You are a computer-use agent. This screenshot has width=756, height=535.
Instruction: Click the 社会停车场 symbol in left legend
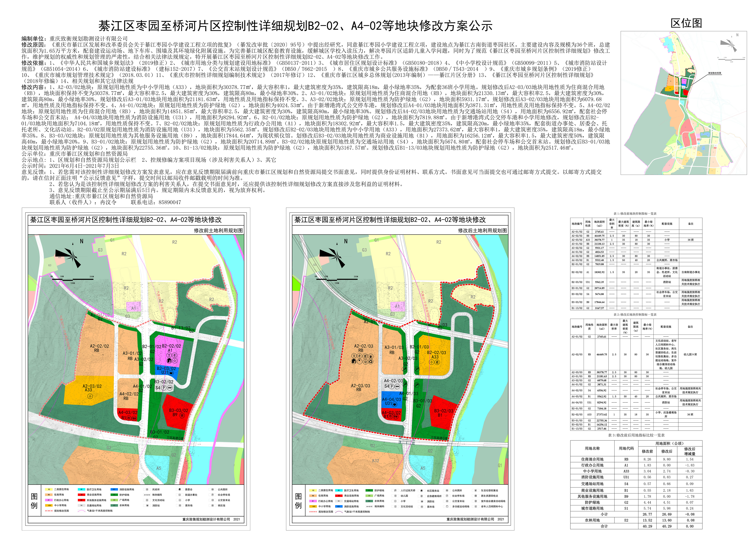(213, 495)
